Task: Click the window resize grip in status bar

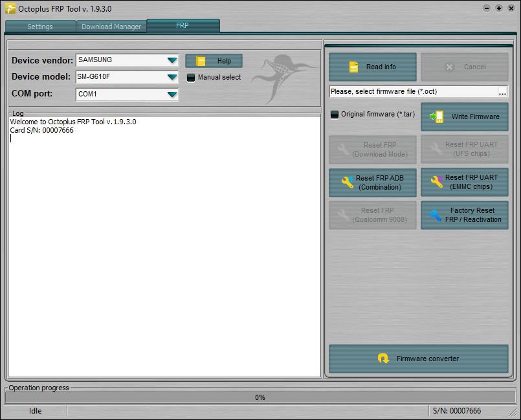Action: pyautogui.click(x=513, y=412)
